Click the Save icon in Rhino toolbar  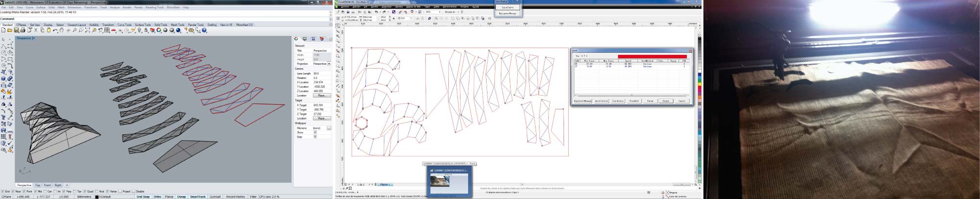16,30
